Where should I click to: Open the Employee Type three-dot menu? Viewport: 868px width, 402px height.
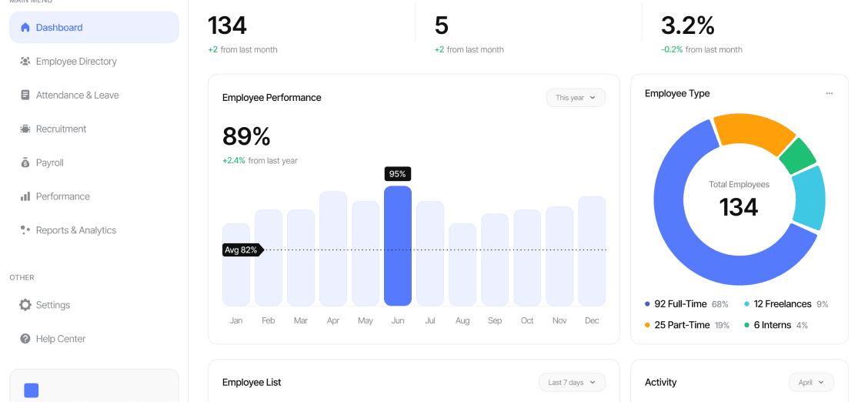829,94
